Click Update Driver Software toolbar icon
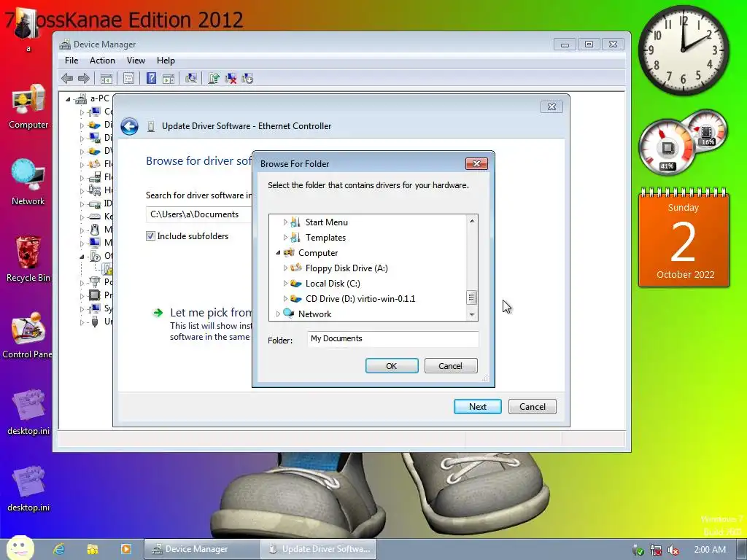This screenshot has width=747, height=560. point(214,78)
